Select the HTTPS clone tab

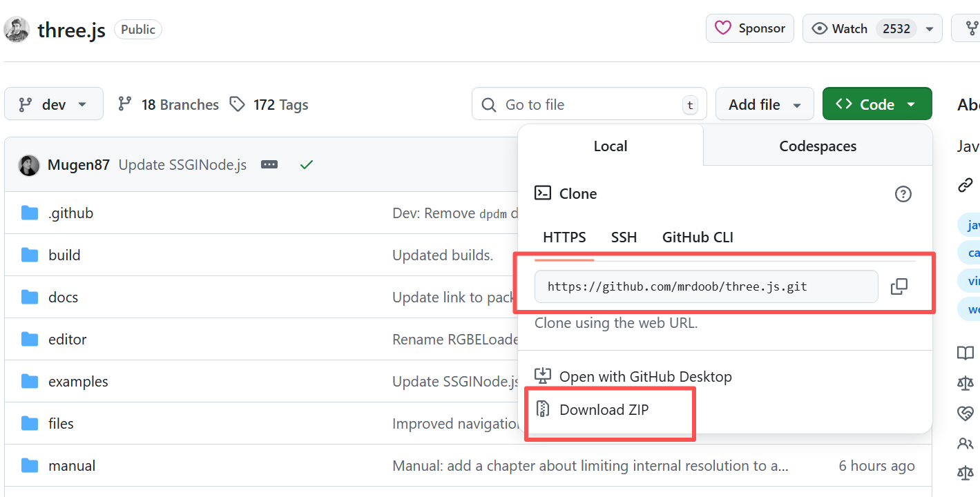click(564, 237)
